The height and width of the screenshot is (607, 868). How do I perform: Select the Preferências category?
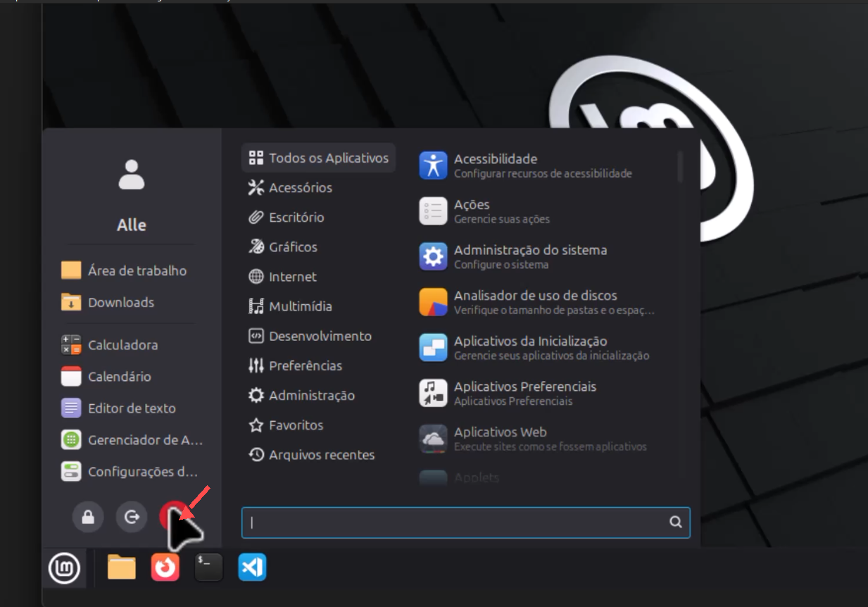coord(318,365)
